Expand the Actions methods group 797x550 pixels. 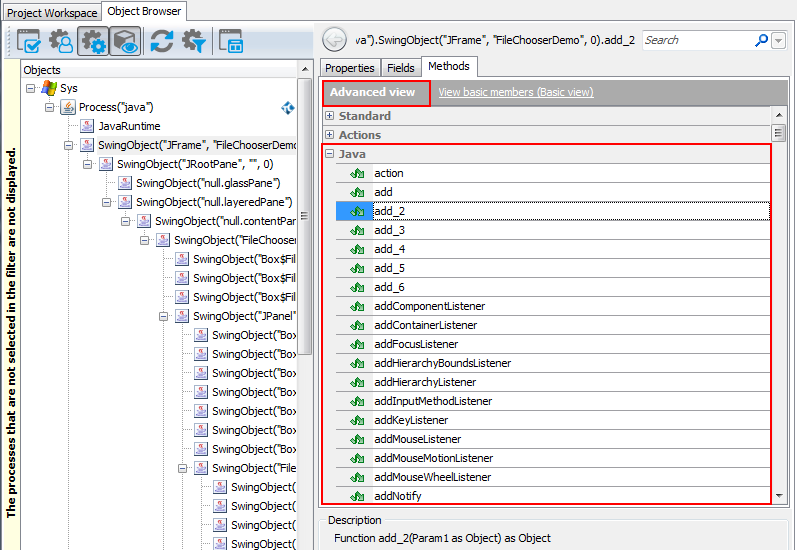point(329,135)
